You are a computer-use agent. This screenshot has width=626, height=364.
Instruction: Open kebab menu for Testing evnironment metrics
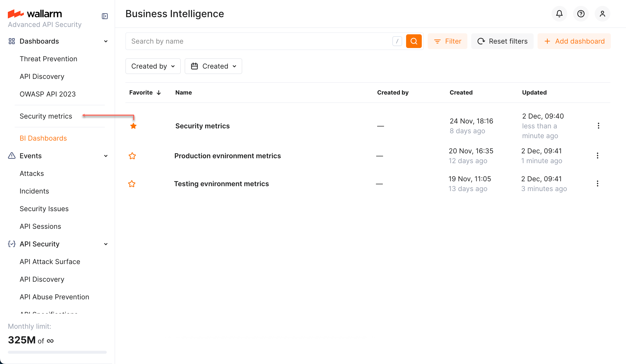(597, 184)
